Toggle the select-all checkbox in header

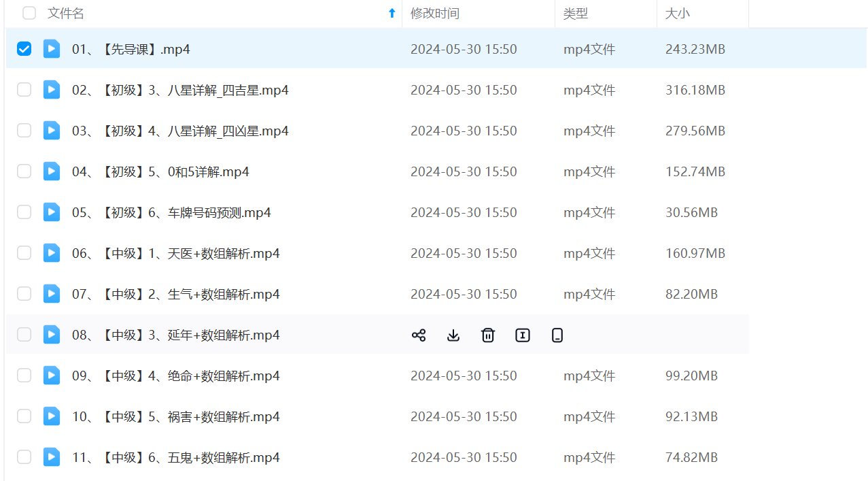[x=29, y=13]
